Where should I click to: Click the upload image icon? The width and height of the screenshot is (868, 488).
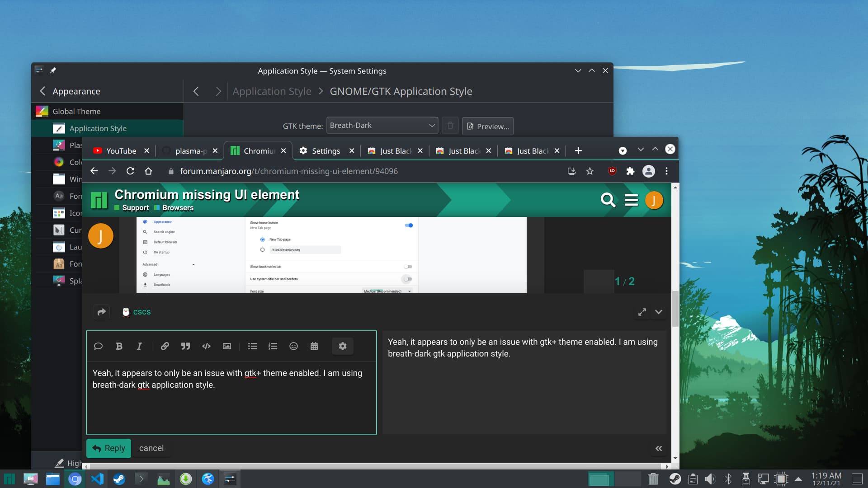click(227, 346)
